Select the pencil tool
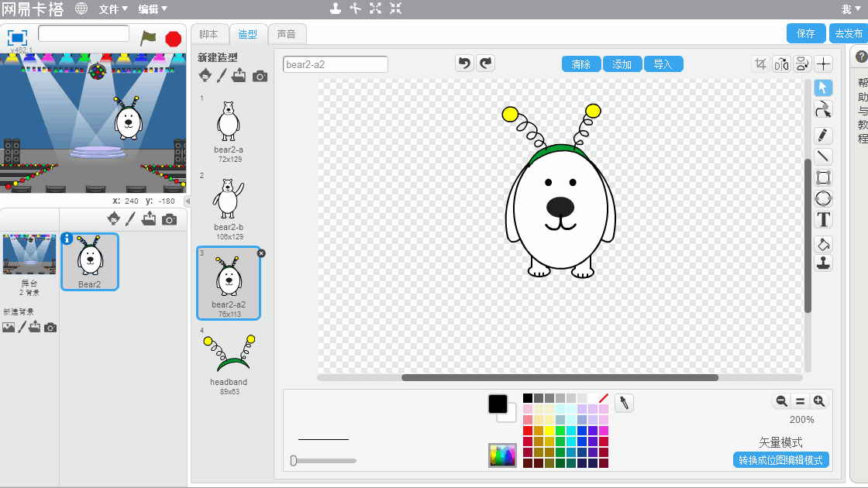This screenshot has width=868, height=488. point(823,136)
